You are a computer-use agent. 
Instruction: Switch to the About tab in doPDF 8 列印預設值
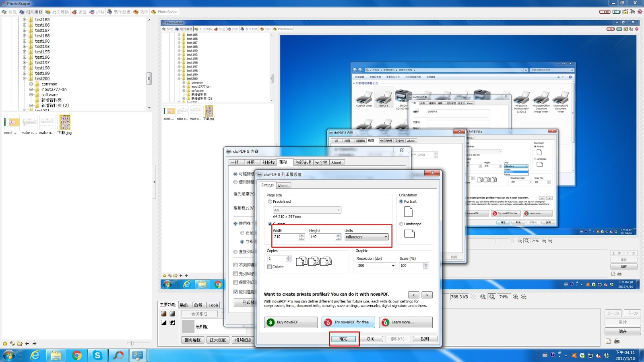[283, 185]
